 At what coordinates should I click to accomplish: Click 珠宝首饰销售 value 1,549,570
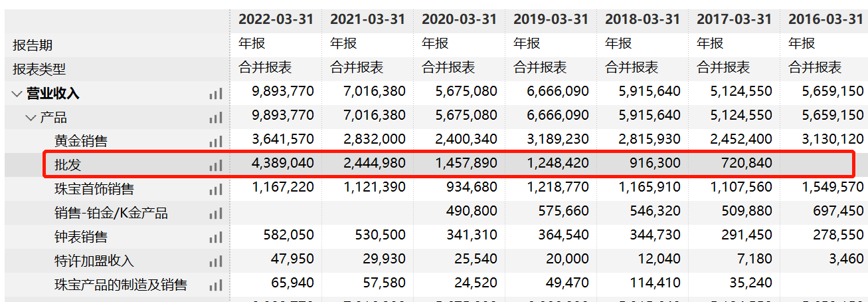(833, 187)
